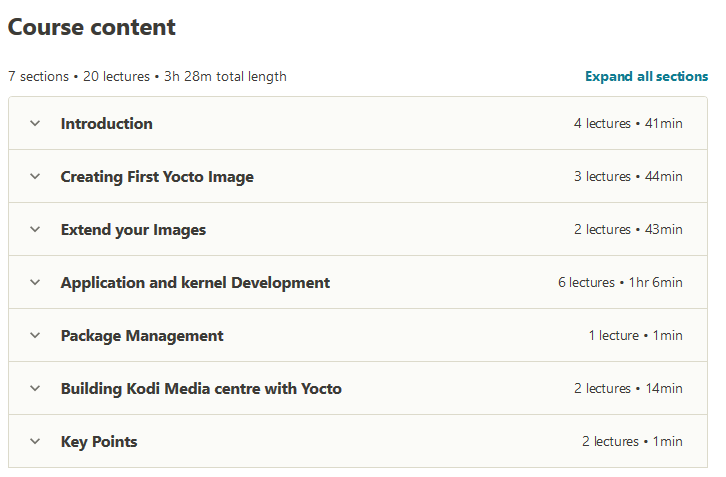This screenshot has width=726, height=477.
Task: Click the '2 lectures • 14min' label
Action: pos(628,389)
